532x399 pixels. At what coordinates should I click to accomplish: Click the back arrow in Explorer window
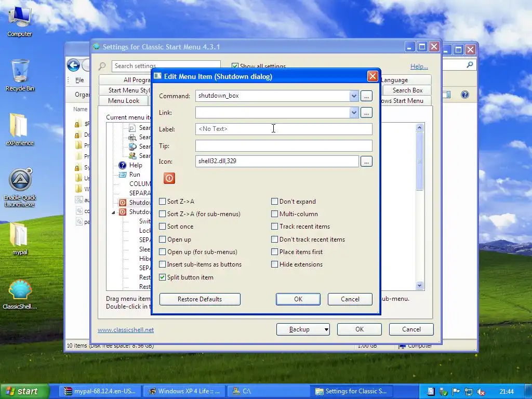click(x=73, y=65)
